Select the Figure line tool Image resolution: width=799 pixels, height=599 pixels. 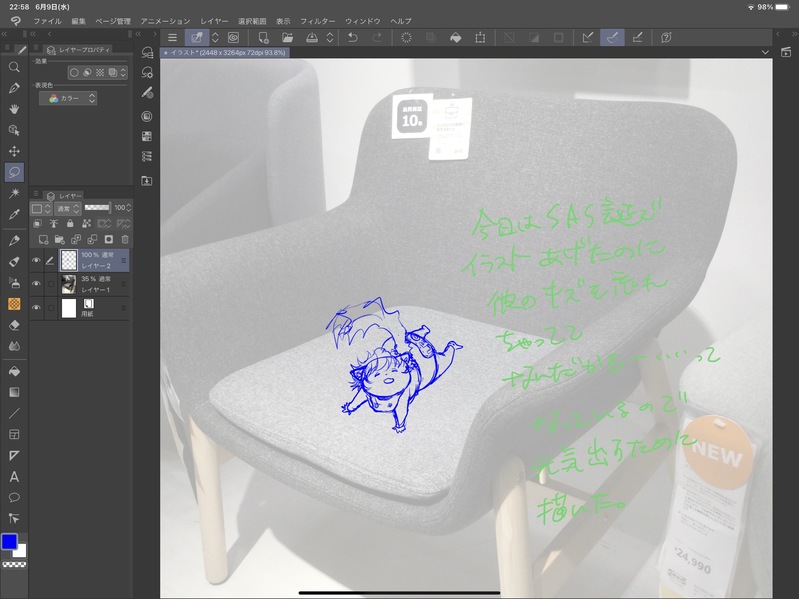tap(14, 414)
